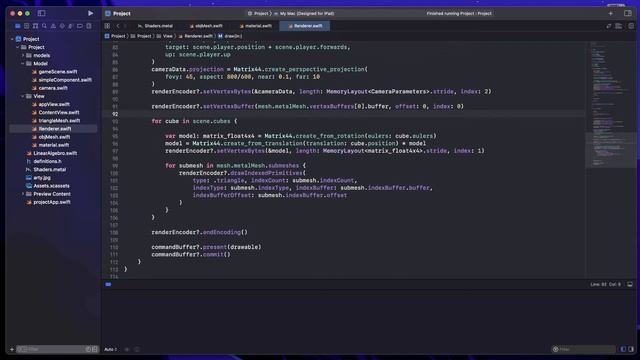Open the Test navigator diamond icon
Screen dimensions: 640x360
pos(62,26)
